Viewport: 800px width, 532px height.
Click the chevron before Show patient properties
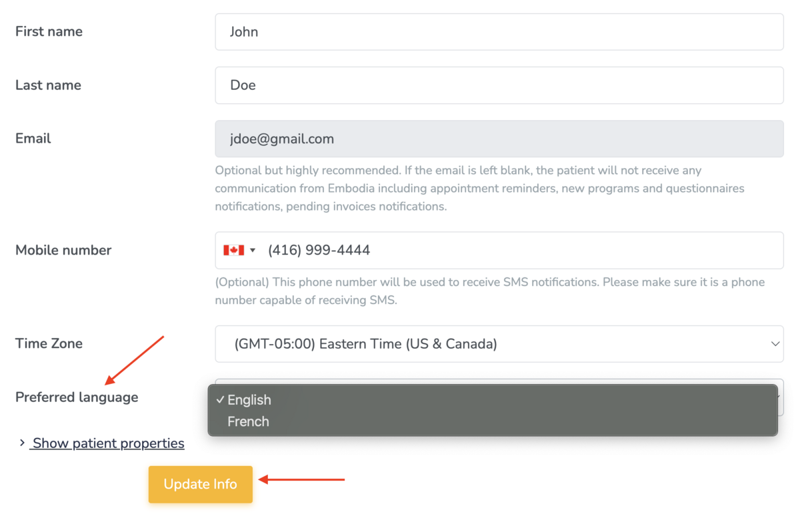point(21,442)
